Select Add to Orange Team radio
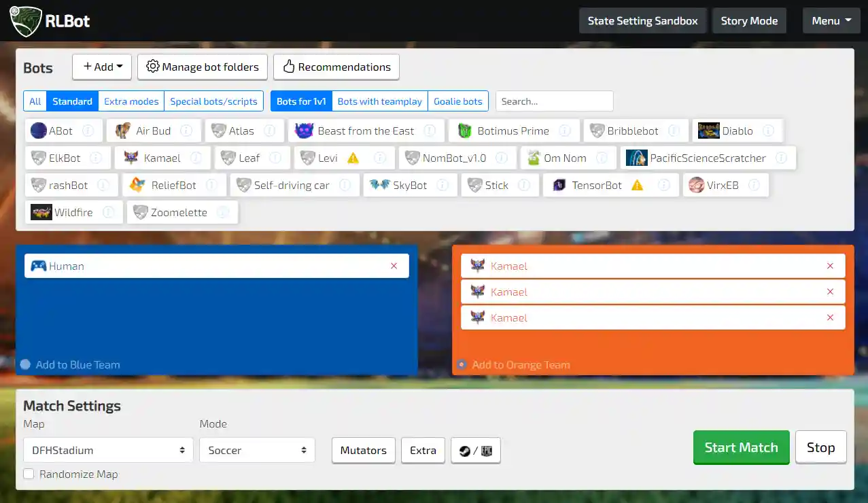The width and height of the screenshot is (868, 503). coord(462,364)
